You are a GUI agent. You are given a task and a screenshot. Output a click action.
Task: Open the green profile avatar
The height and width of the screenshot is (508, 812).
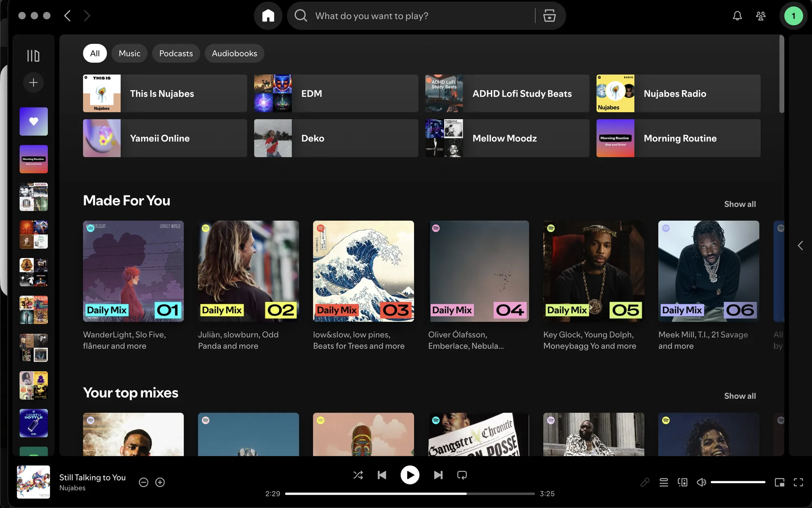(793, 16)
